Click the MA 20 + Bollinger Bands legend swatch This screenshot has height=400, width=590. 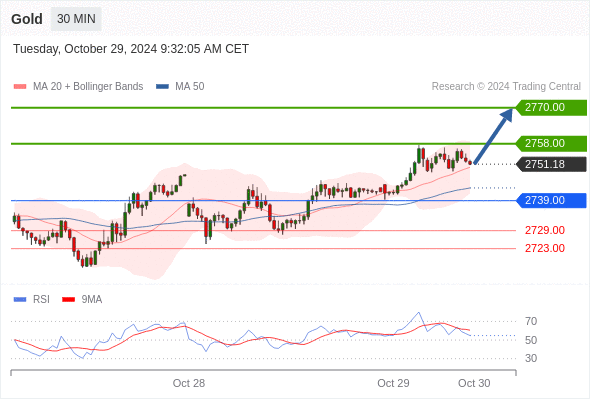point(20,87)
